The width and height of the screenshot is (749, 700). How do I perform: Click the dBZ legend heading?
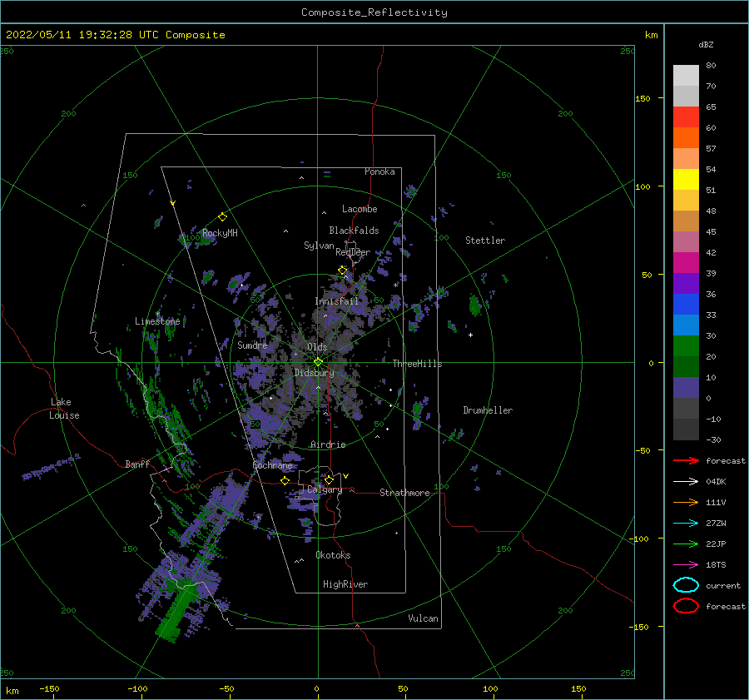point(706,44)
